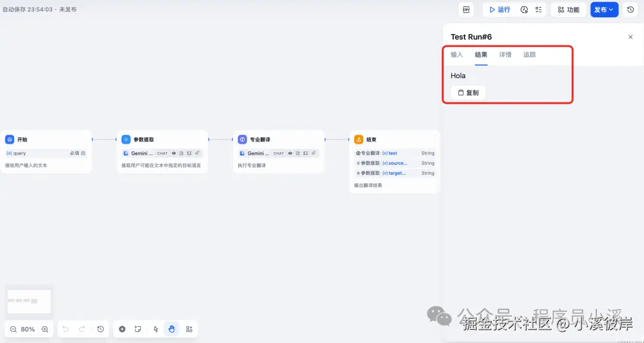644x343 pixels.
Task: Click the vision eye icon in 专业翻译 node
Action: [x=290, y=153]
